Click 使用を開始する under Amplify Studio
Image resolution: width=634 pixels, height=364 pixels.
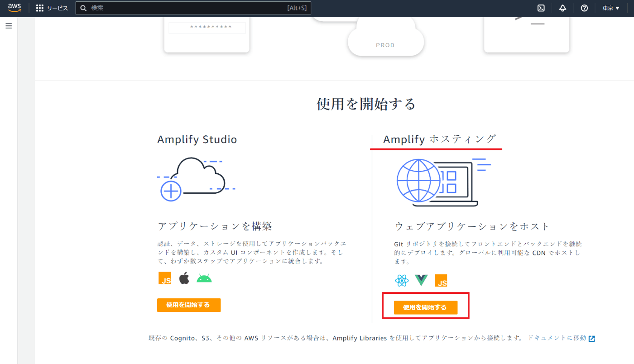[189, 305]
